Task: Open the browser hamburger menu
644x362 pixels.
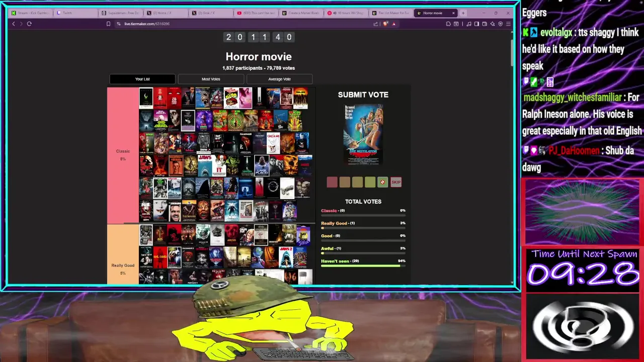Action: click(x=508, y=24)
